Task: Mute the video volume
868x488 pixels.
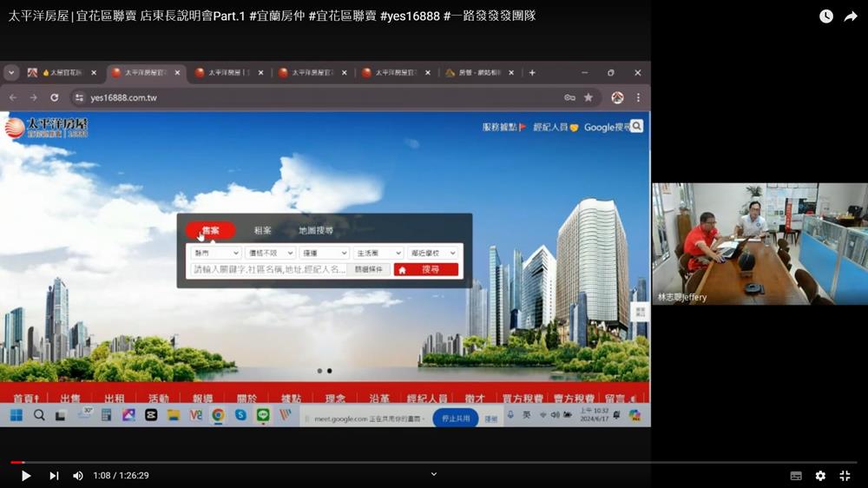Action: click(x=78, y=476)
